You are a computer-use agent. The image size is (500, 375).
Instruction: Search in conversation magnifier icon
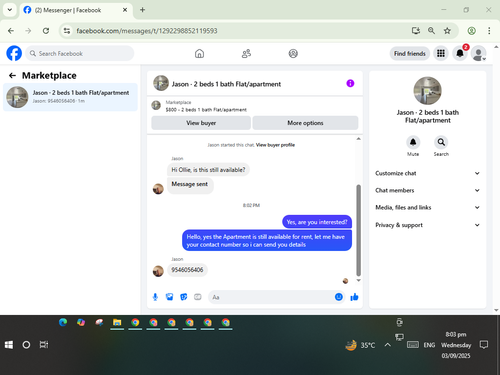[x=441, y=142]
